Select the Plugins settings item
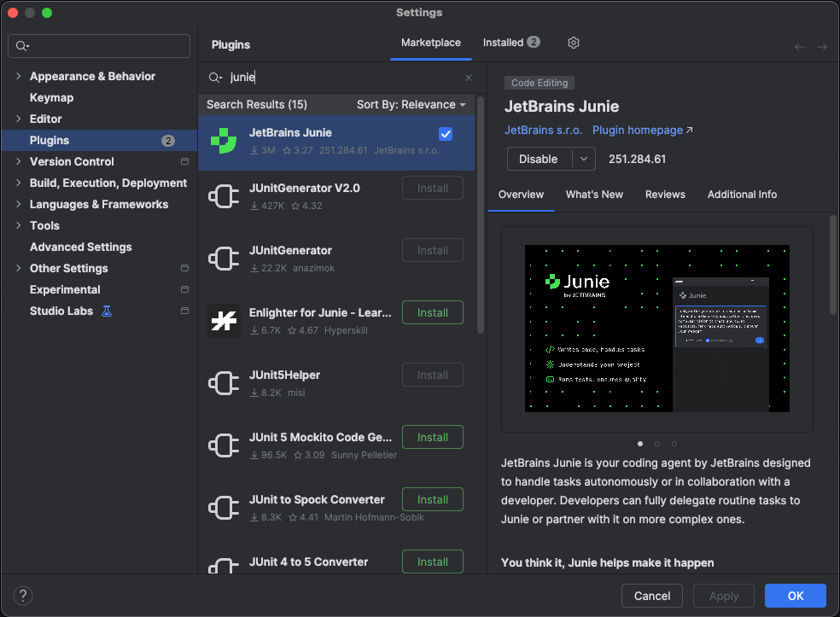840x617 pixels. pyautogui.click(x=99, y=140)
